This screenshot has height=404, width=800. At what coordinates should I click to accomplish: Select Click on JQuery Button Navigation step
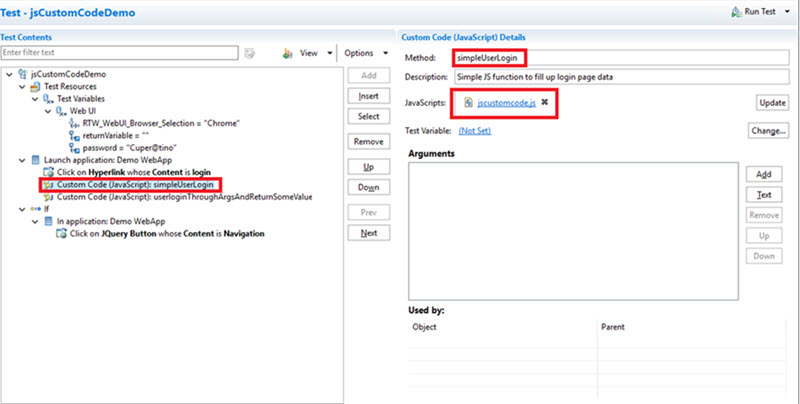167,234
